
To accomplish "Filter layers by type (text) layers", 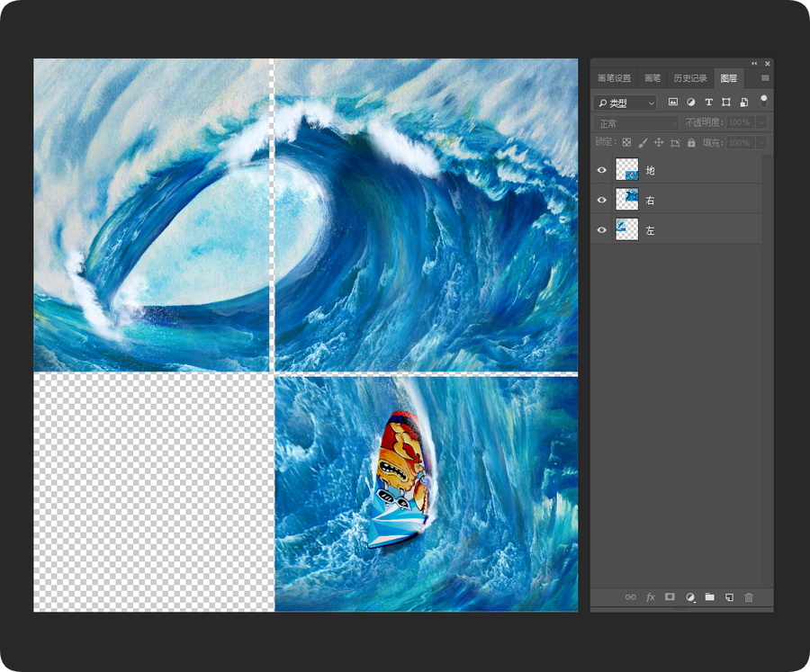I will (709, 103).
